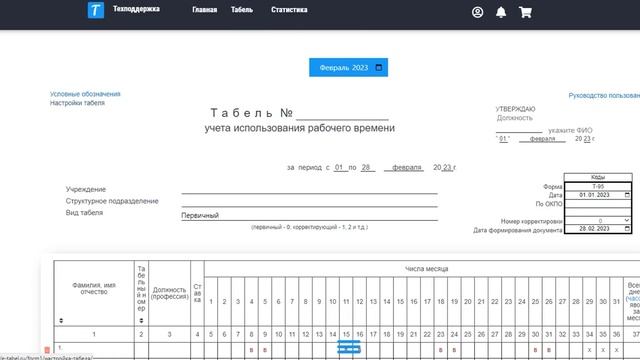Open calendar picker in Дата field
The height and width of the screenshot is (360, 640).
627,195
